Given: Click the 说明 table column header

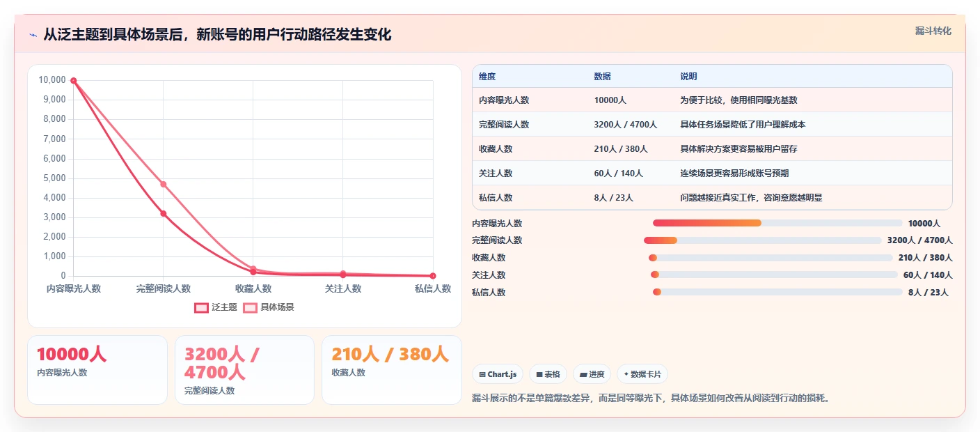Looking at the screenshot, I should coord(688,77).
